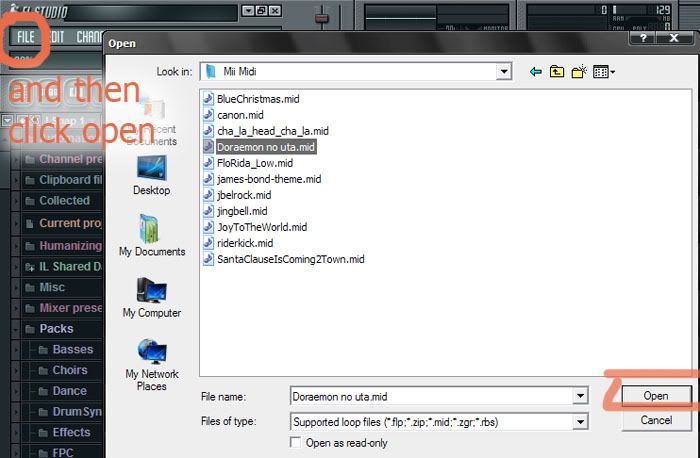Create a new folder in dialog

[x=579, y=71]
